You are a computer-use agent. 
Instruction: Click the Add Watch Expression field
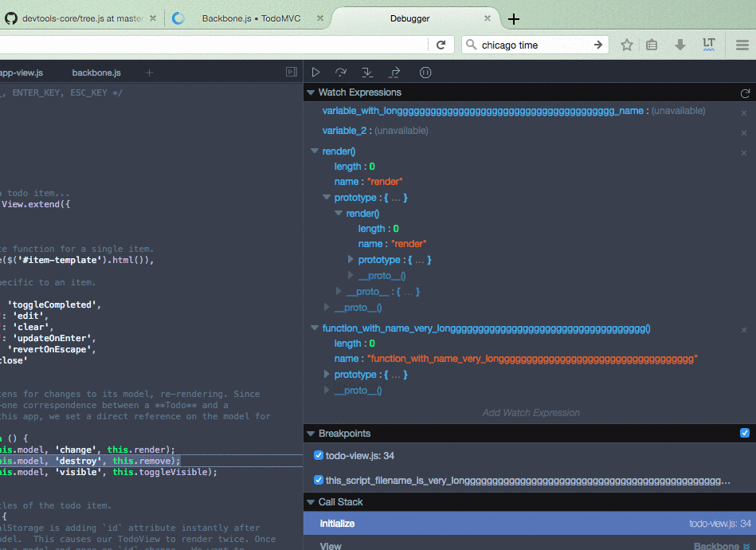[531, 412]
